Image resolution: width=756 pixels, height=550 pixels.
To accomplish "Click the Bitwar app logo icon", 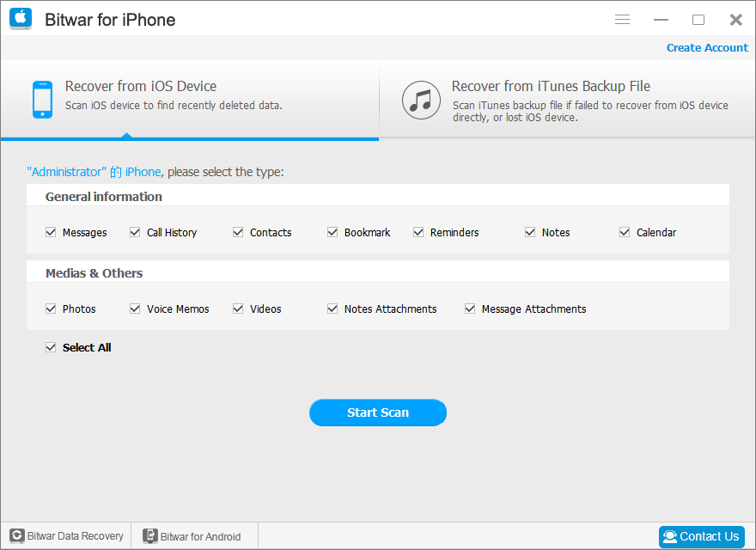I will [21, 19].
